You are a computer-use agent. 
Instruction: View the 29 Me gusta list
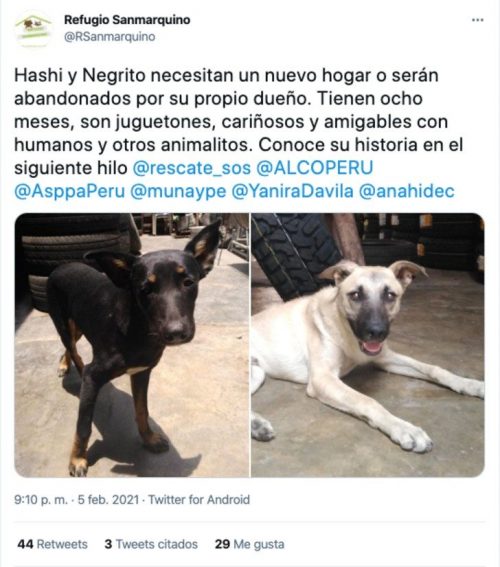[249, 544]
